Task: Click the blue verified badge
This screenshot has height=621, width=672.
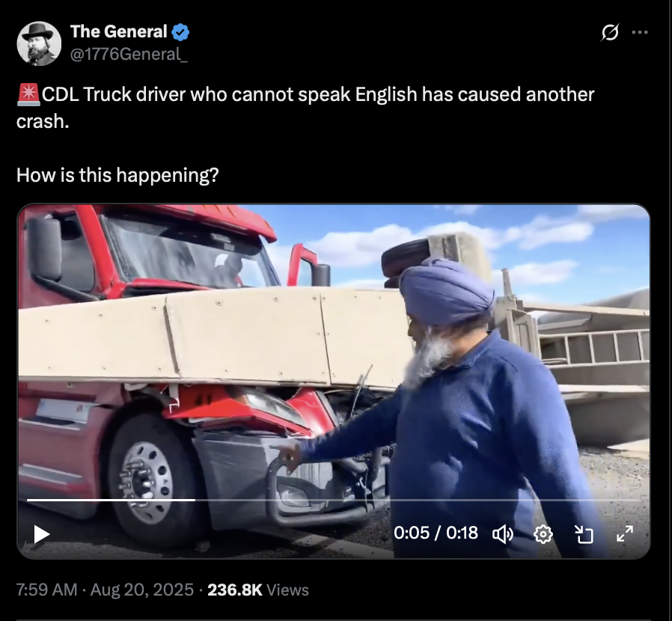Action: pyautogui.click(x=180, y=32)
